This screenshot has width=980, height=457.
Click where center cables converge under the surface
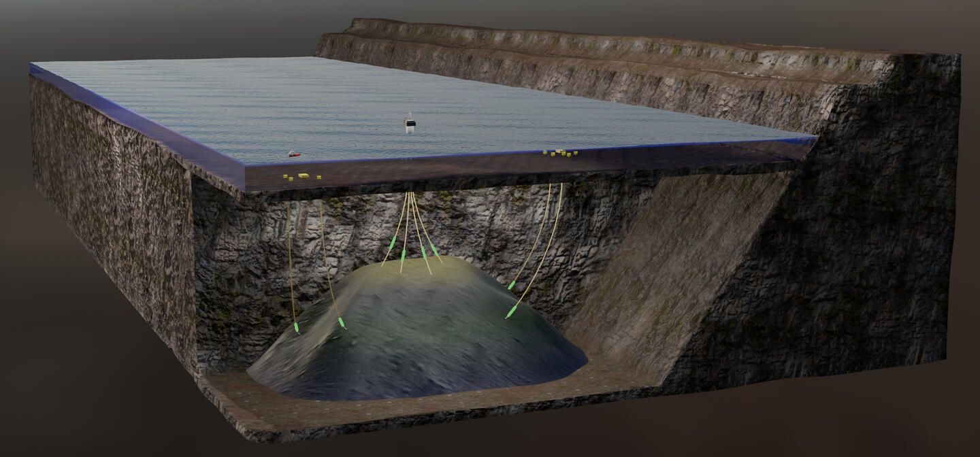pyautogui.click(x=411, y=195)
